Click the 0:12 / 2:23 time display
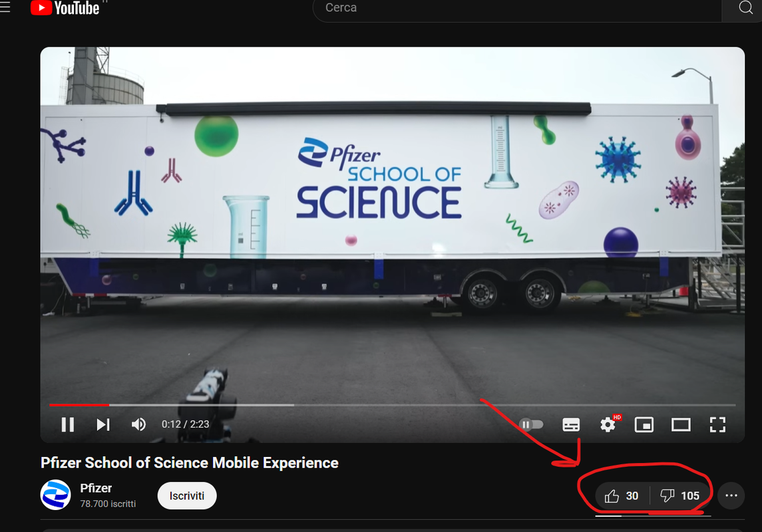The height and width of the screenshot is (532, 762). tap(185, 424)
